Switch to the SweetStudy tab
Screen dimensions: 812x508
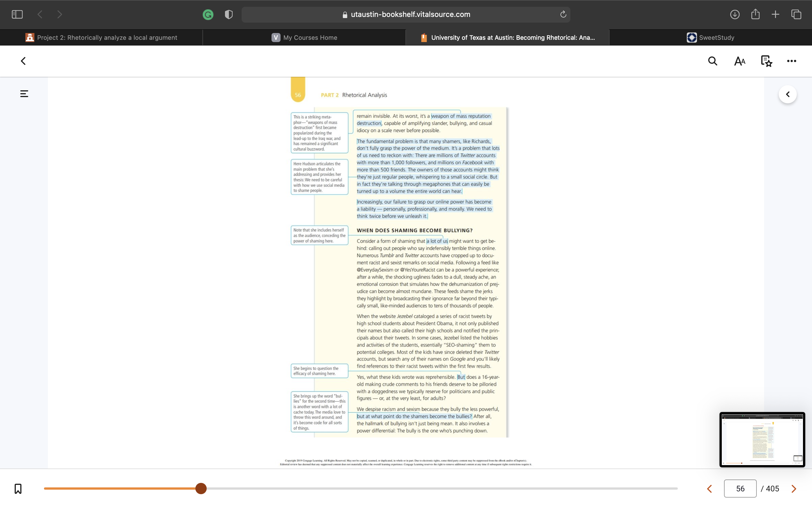point(710,38)
